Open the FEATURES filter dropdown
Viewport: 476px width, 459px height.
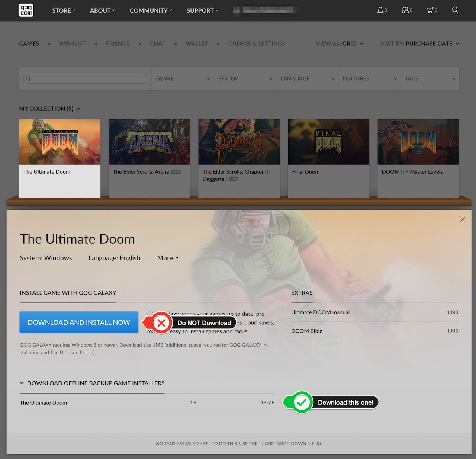369,78
